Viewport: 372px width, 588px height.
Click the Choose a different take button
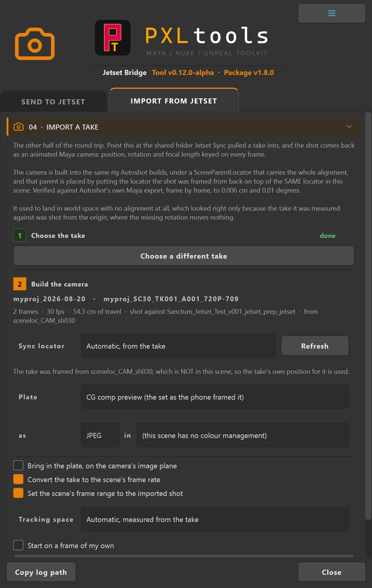pos(184,256)
